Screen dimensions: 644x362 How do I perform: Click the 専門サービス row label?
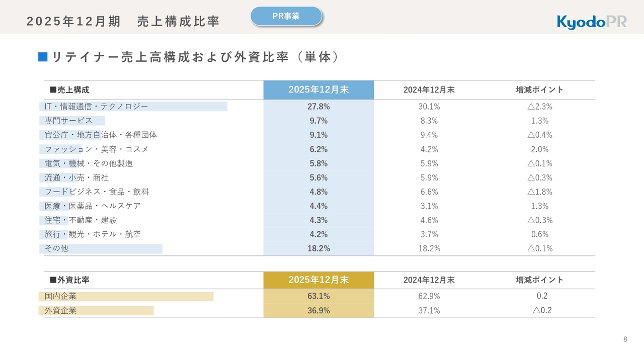coord(68,121)
